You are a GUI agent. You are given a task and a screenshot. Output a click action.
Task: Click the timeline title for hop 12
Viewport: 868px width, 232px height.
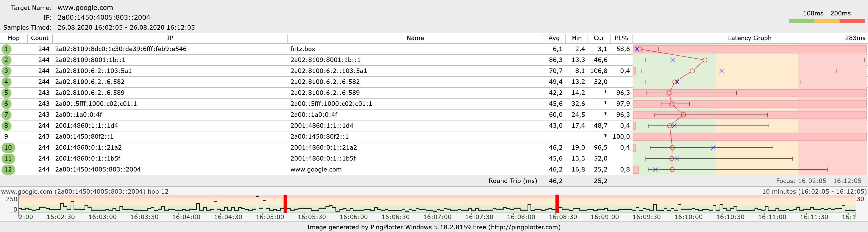pos(85,192)
